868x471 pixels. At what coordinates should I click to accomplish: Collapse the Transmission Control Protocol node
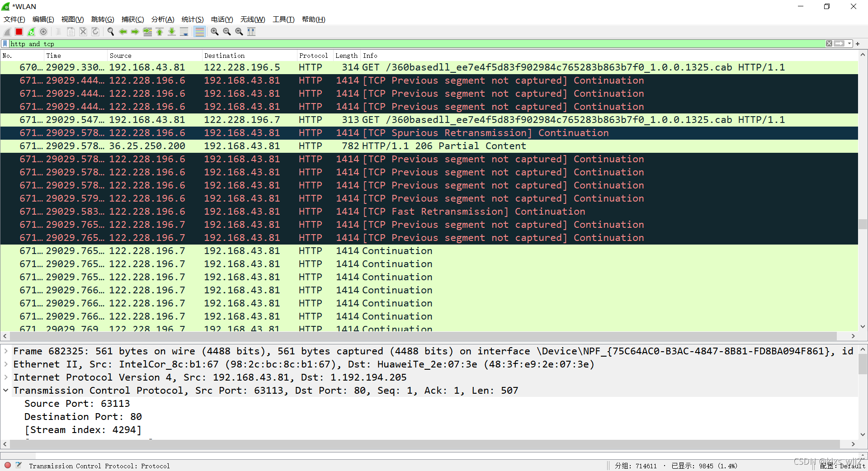[x=6, y=391]
